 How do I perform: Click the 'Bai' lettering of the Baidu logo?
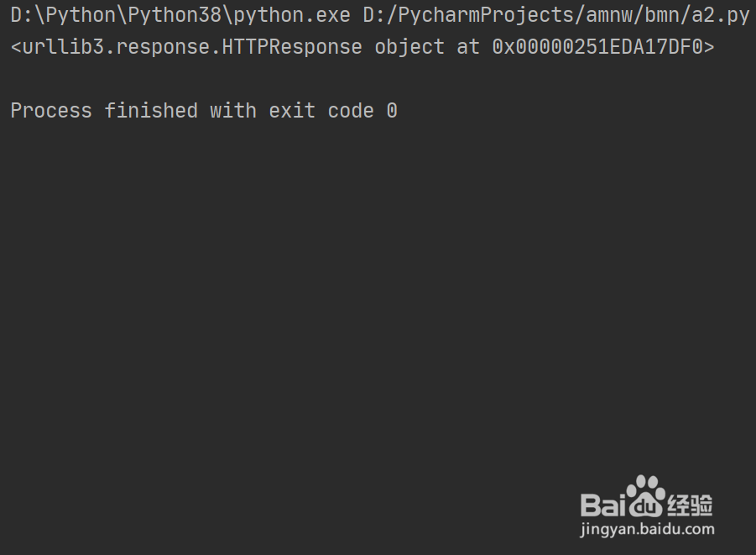click(x=603, y=505)
